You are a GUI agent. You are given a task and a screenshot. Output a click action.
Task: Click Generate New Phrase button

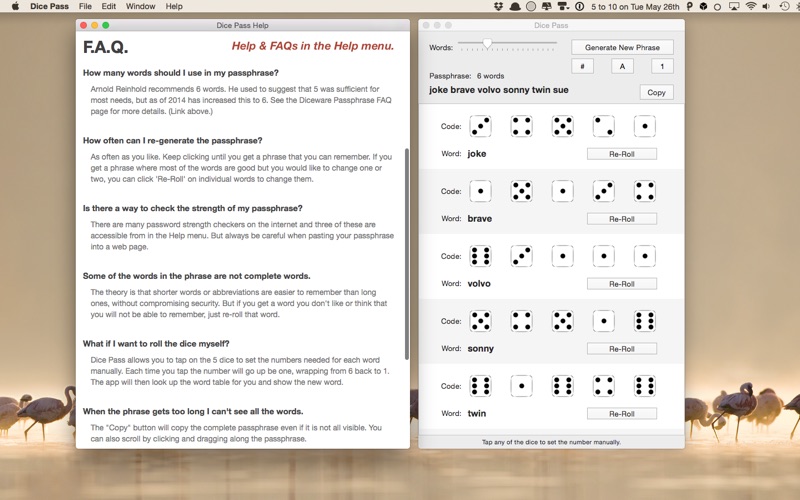[622, 47]
